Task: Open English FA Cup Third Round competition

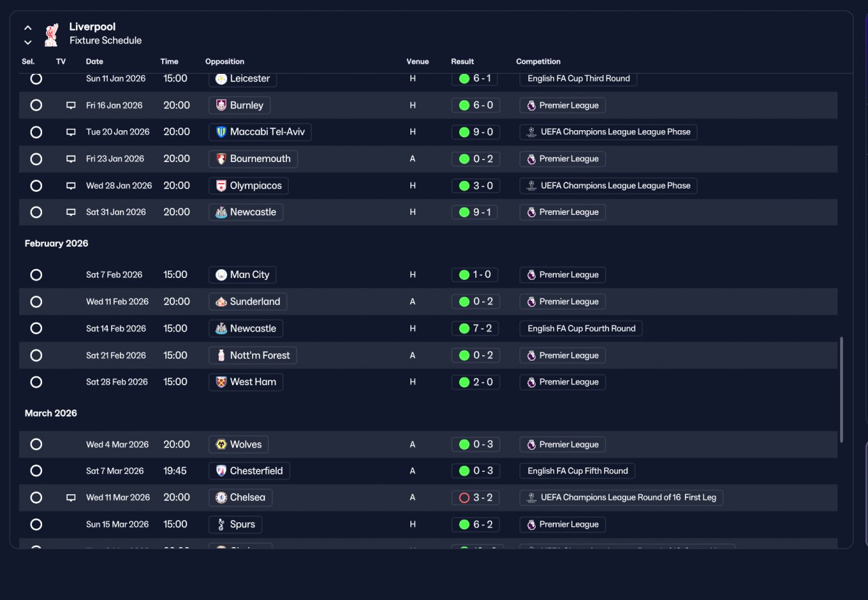Action: (x=578, y=79)
